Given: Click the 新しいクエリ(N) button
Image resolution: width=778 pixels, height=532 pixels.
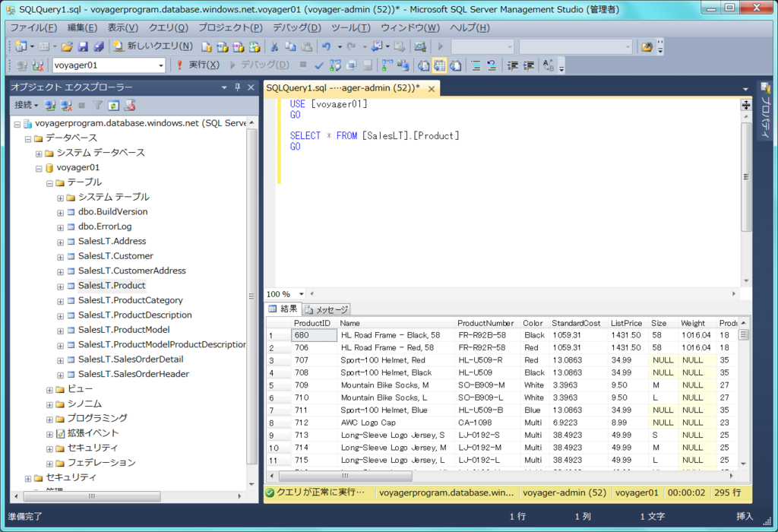Looking at the screenshot, I should tap(153, 46).
